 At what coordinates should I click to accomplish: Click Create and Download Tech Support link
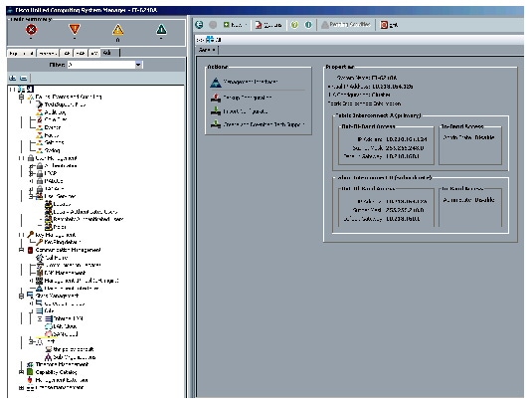point(264,124)
